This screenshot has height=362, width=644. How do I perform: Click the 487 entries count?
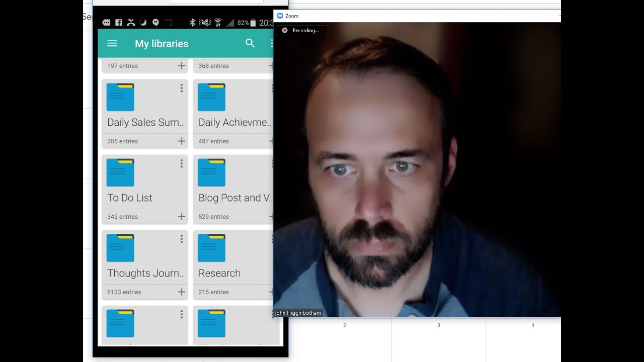213,141
